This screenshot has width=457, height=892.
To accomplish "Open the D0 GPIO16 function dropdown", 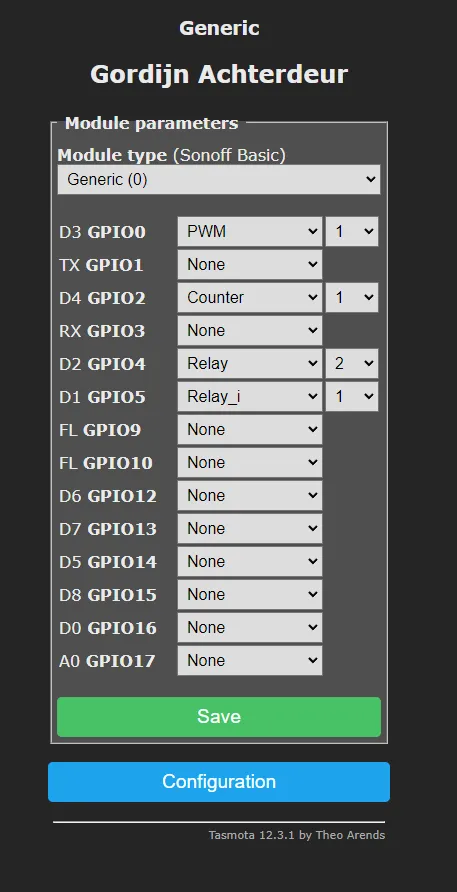I will coord(250,627).
